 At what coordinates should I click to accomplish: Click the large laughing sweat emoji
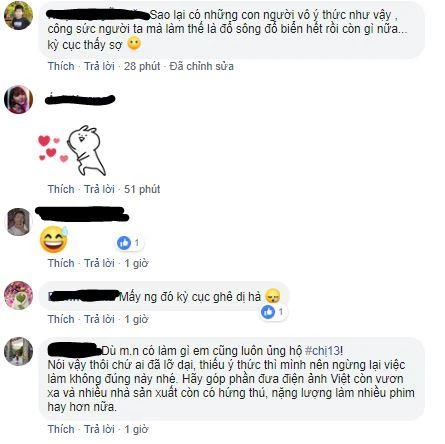[54, 239]
